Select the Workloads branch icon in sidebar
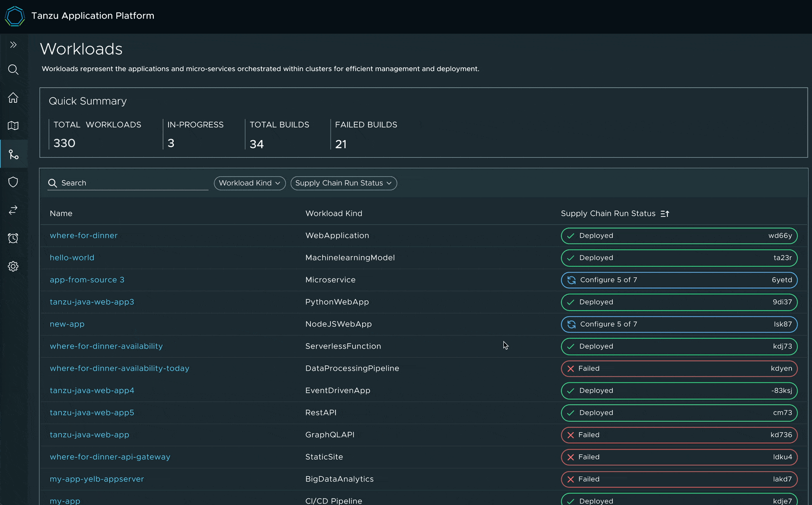Viewport: 812px width, 505px height. tap(13, 155)
